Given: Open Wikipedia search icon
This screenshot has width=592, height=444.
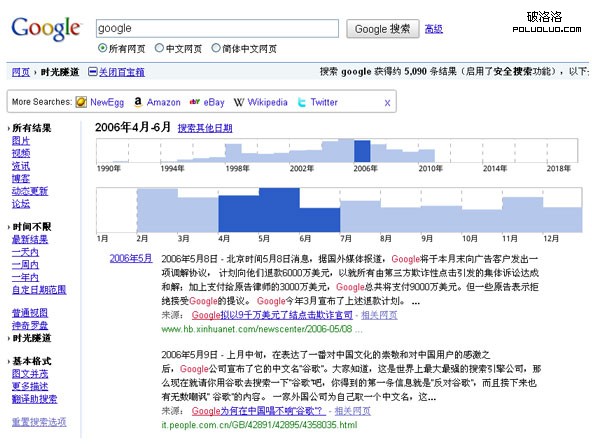Looking at the screenshot, I should [x=239, y=102].
